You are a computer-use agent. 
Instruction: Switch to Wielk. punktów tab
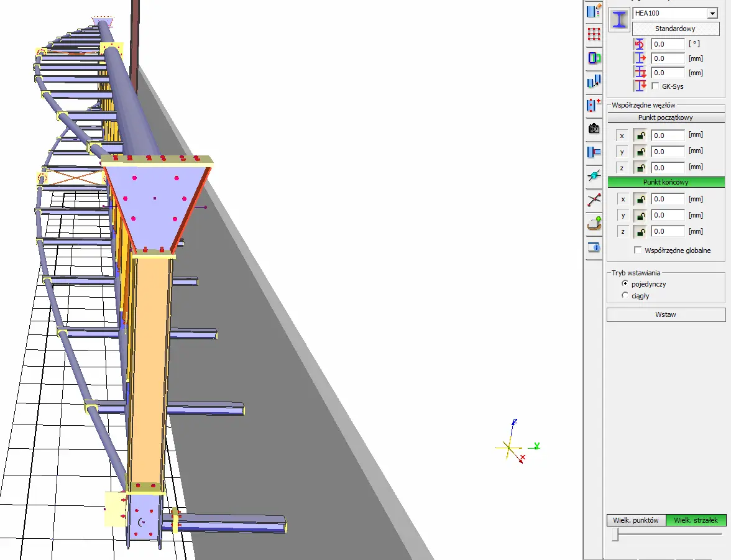[636, 520]
